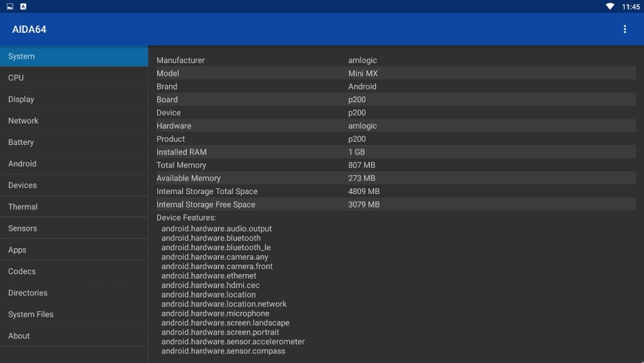Screen dimensions: 644x363
Task: Select the Installed RAM row label
Action: coord(181,152)
